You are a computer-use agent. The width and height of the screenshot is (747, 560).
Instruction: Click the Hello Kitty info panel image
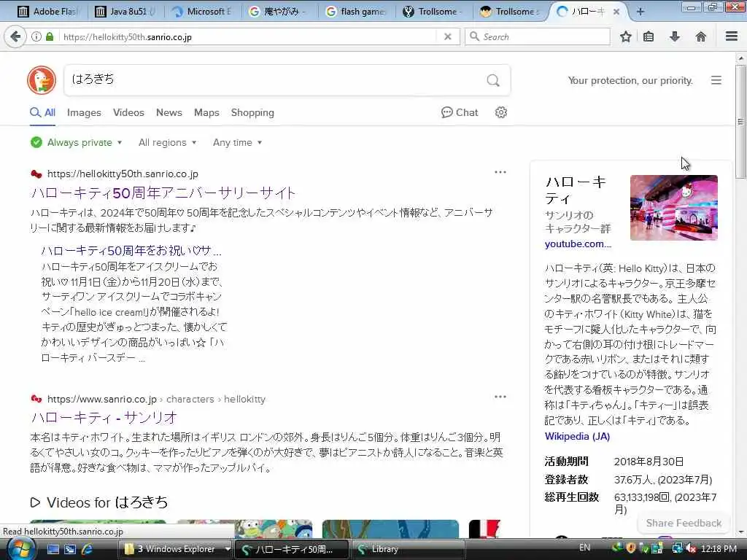point(673,208)
